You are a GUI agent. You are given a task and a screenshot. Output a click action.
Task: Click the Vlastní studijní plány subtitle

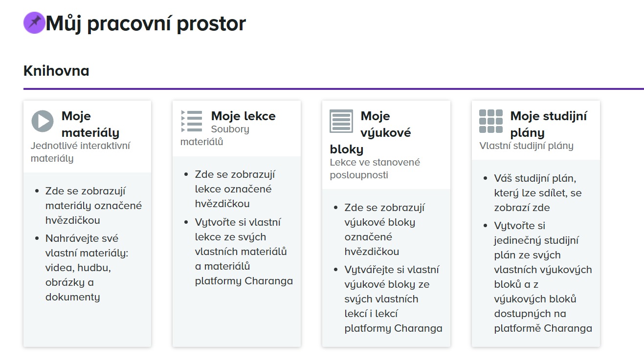pos(527,146)
